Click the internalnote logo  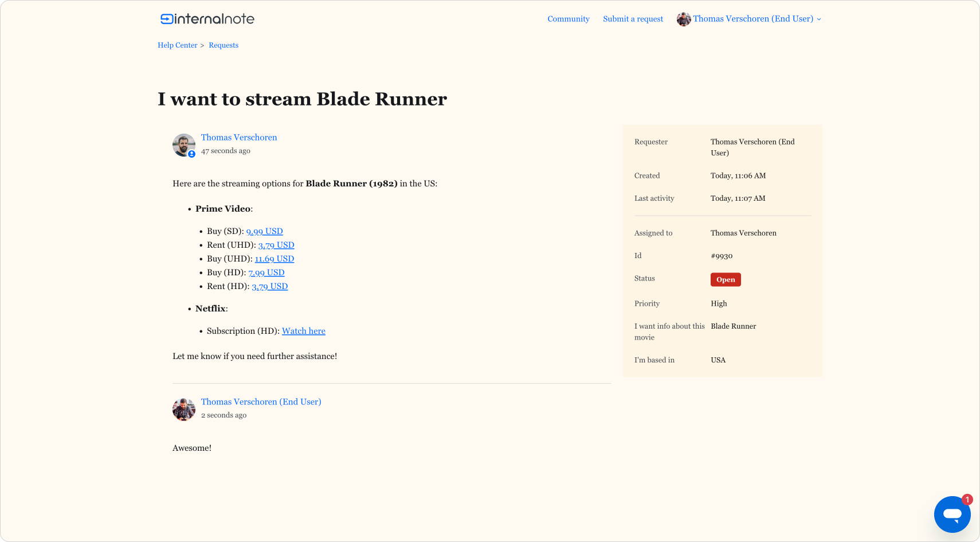tap(207, 19)
